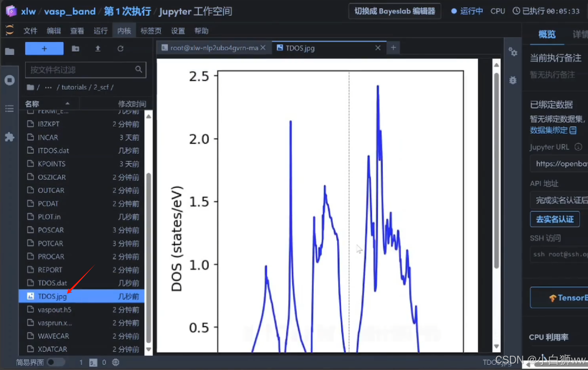588x370 pixels.
Task: Open the File menu
Action: tap(30, 31)
